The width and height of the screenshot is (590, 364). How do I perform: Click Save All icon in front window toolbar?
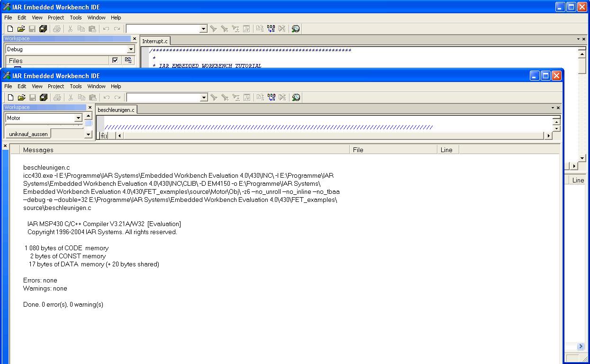tap(44, 98)
